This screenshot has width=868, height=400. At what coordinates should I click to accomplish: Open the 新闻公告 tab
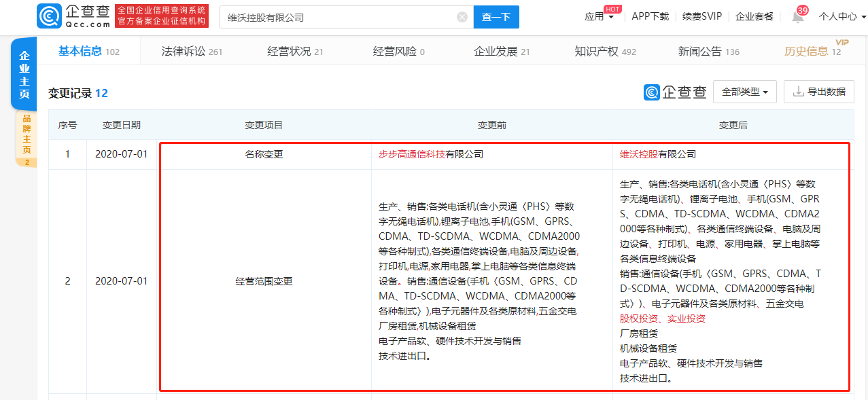coord(708,52)
